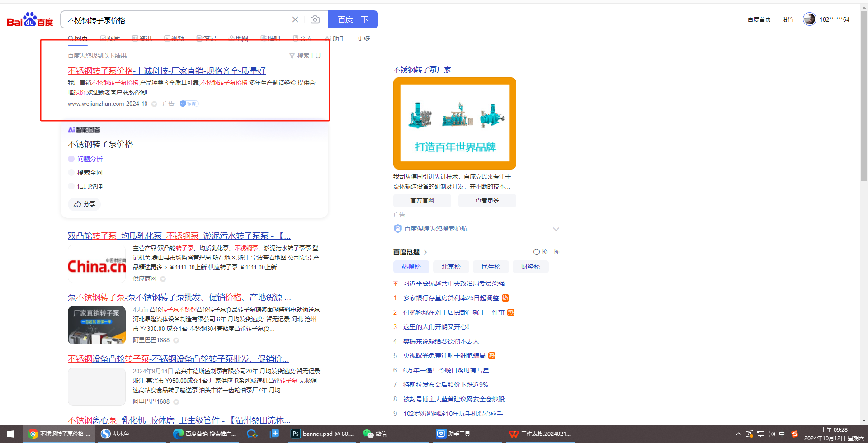Switch to the 北京榜 tab

point(451,267)
